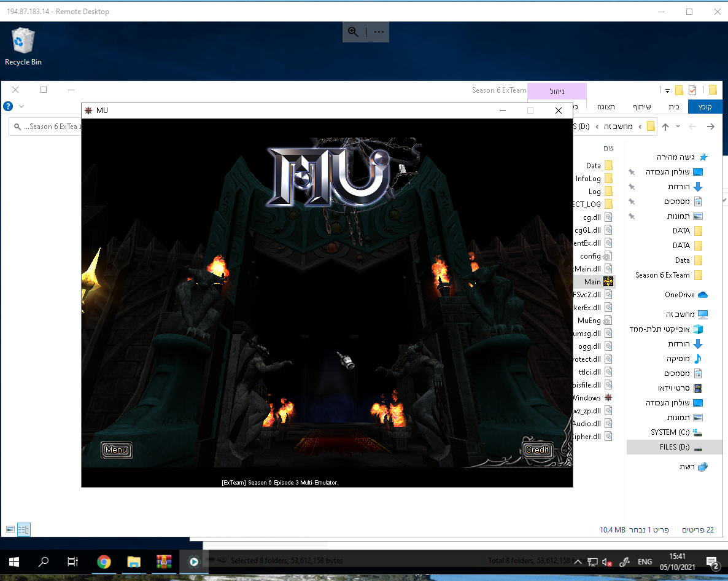
Task: Open File Explorer from taskbar
Action: pos(134,562)
